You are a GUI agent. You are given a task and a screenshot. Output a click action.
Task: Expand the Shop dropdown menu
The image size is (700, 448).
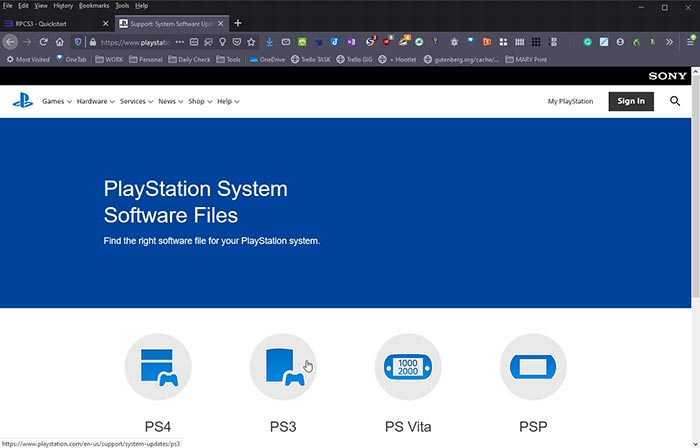pos(200,101)
